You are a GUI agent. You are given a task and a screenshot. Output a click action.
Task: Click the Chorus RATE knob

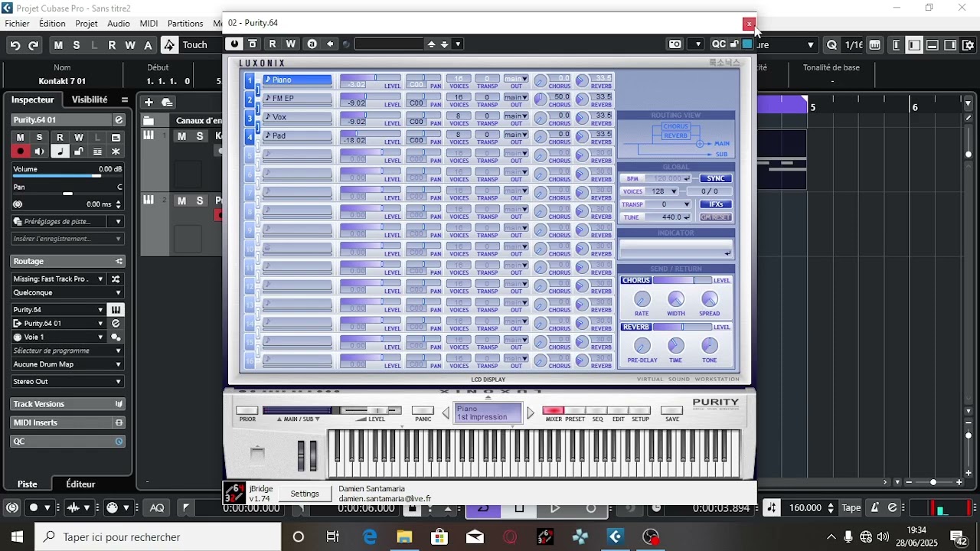[x=642, y=300]
